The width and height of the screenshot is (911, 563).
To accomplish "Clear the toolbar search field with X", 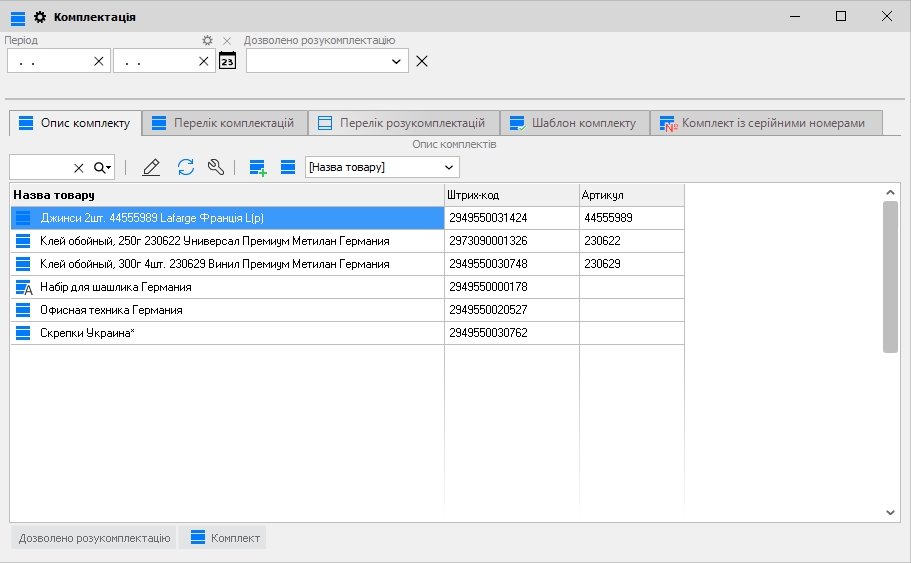I will pyautogui.click(x=79, y=168).
